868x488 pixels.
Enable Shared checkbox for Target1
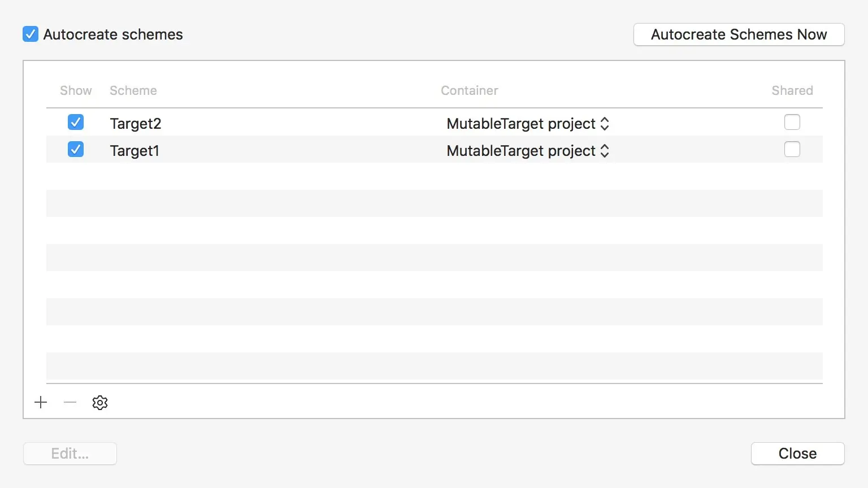(x=792, y=149)
